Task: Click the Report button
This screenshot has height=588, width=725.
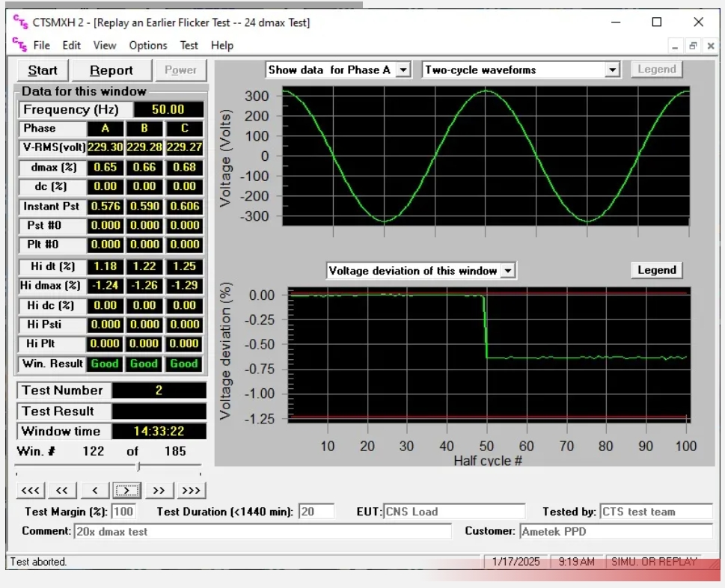Action: click(x=111, y=70)
